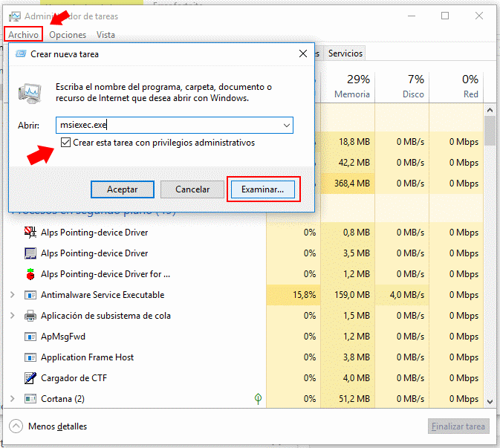Toggle the administrative privileges checkbox

[x=67, y=143]
